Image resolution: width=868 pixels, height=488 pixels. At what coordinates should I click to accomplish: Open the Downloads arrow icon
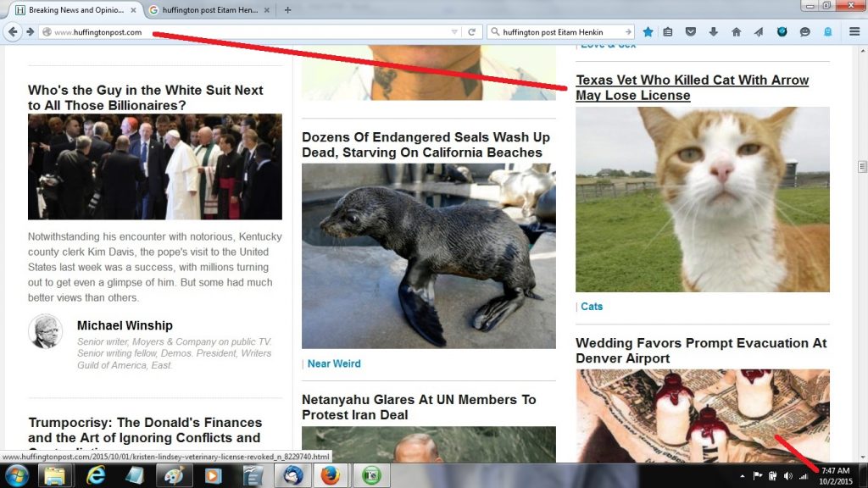tap(713, 32)
